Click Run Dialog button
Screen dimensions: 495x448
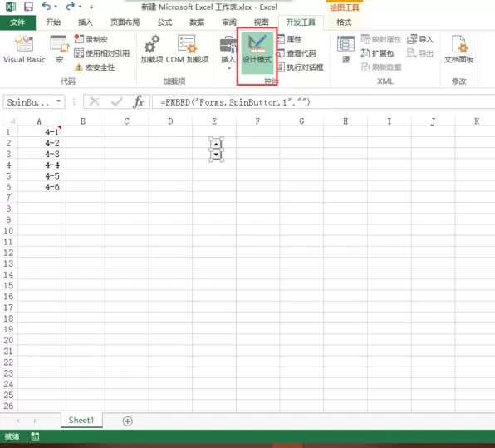[301, 67]
